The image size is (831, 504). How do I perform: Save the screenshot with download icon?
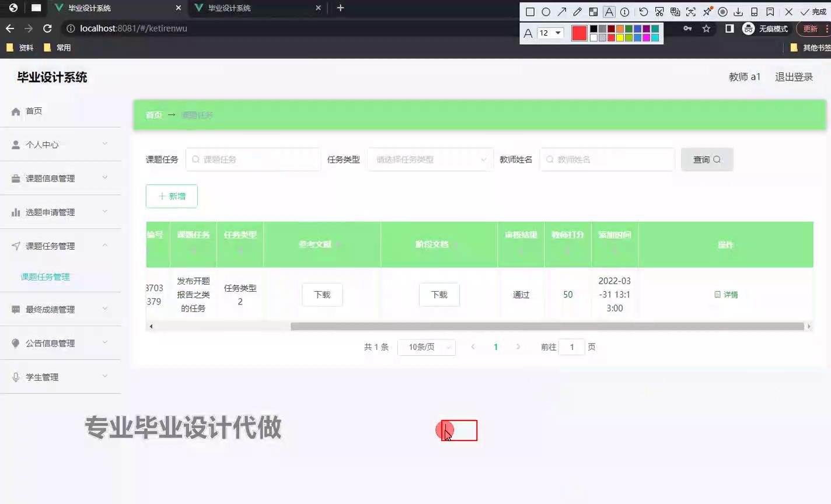[738, 12]
